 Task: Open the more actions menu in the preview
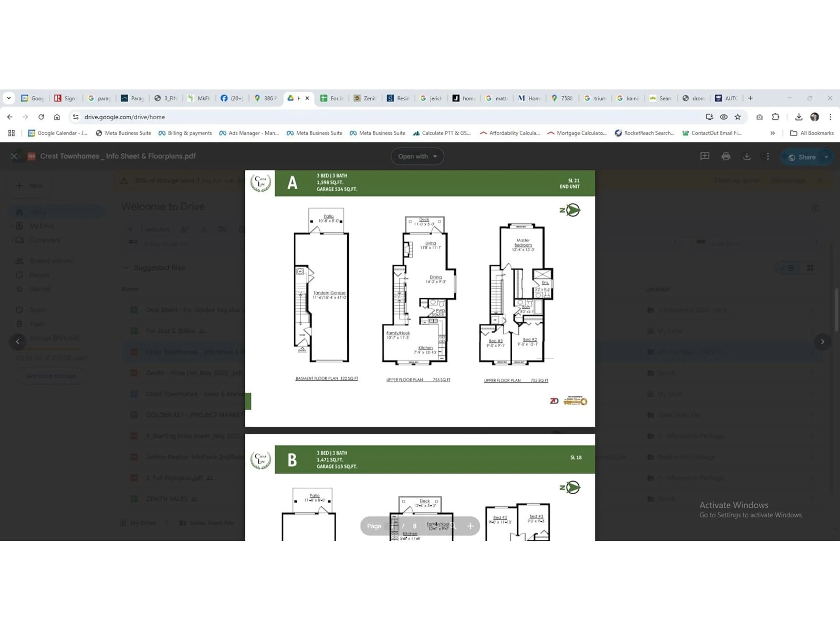point(767,156)
